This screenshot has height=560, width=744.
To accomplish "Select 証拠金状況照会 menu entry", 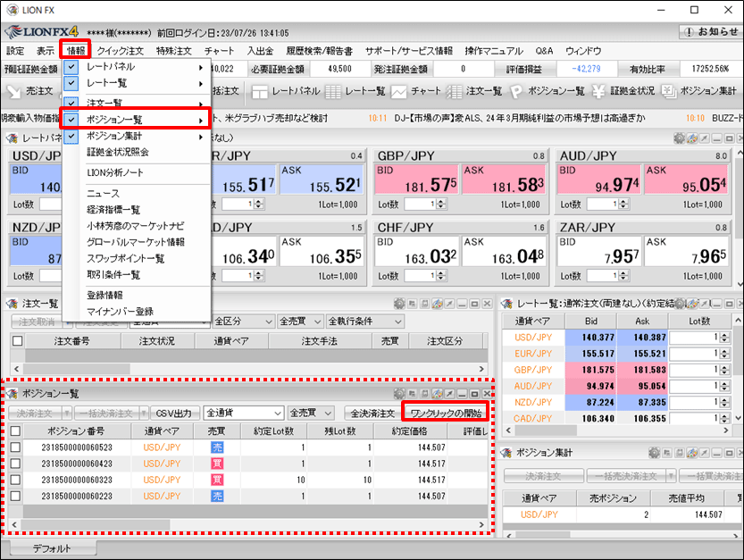I will 118,152.
